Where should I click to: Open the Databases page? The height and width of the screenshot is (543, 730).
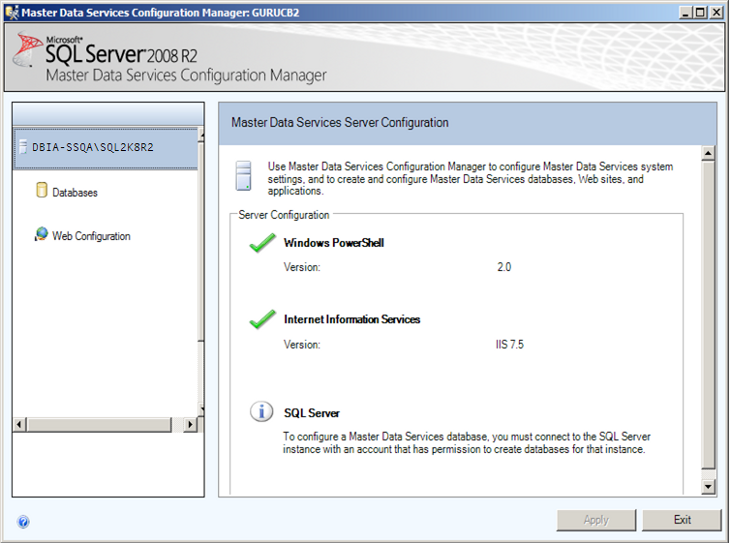(75, 193)
